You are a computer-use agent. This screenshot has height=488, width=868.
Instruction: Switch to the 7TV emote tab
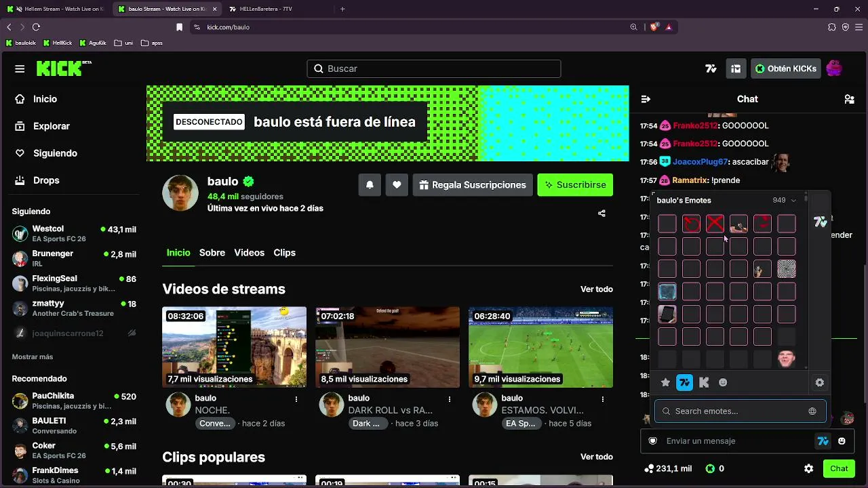[685, 383]
